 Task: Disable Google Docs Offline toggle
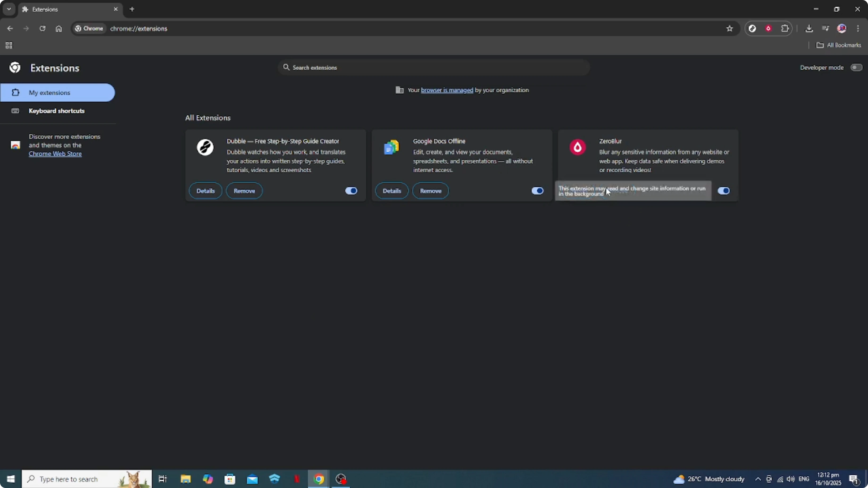click(538, 191)
